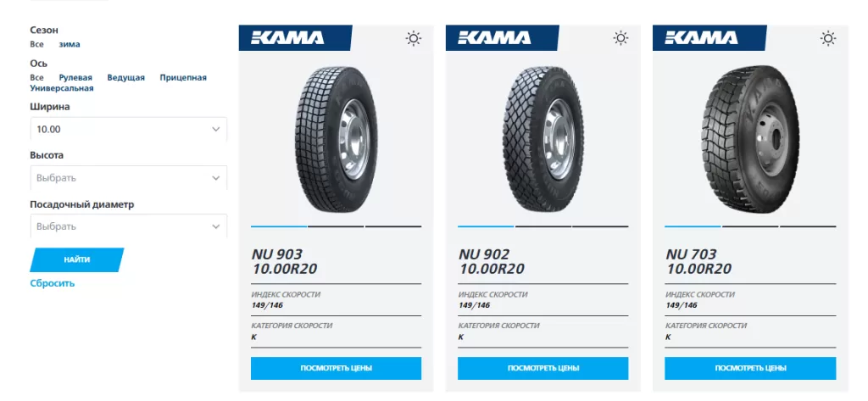Choose the Прицепная axle filter

coord(183,77)
